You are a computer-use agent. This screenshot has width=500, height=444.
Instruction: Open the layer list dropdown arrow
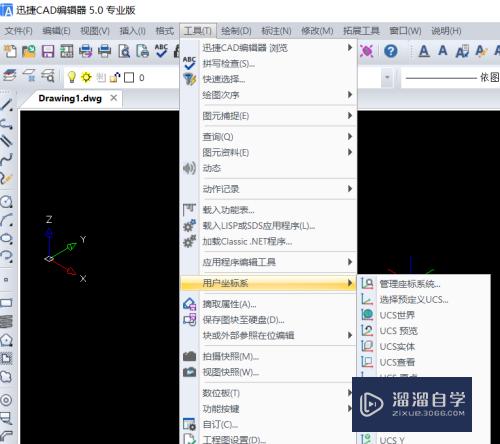pyautogui.click(x=387, y=78)
